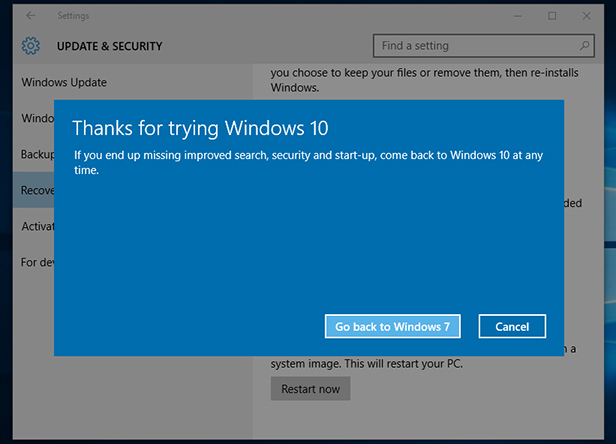Click the Update & Security gear icon
The image size is (616, 444).
click(x=31, y=46)
